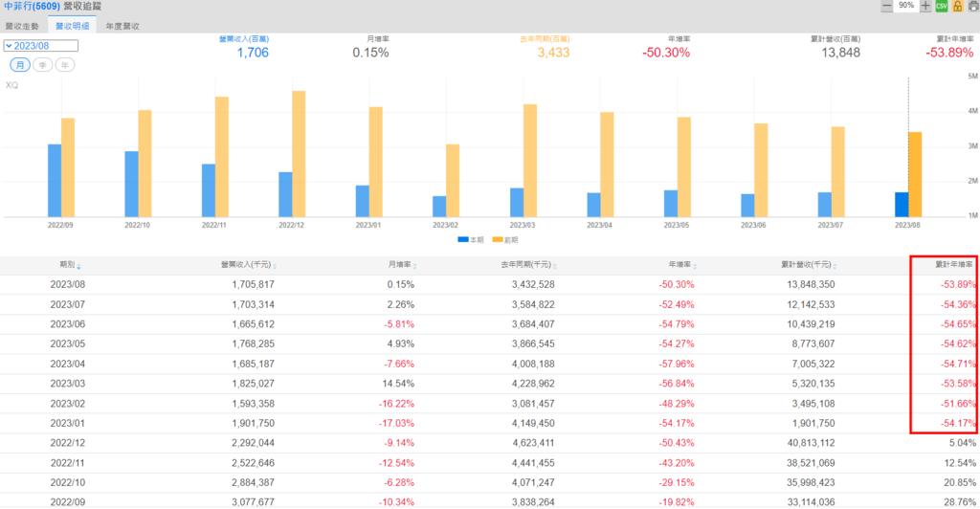The height and width of the screenshot is (509, 980).
Task: Toggle the 本期 blue legend item
Action: click(x=471, y=240)
